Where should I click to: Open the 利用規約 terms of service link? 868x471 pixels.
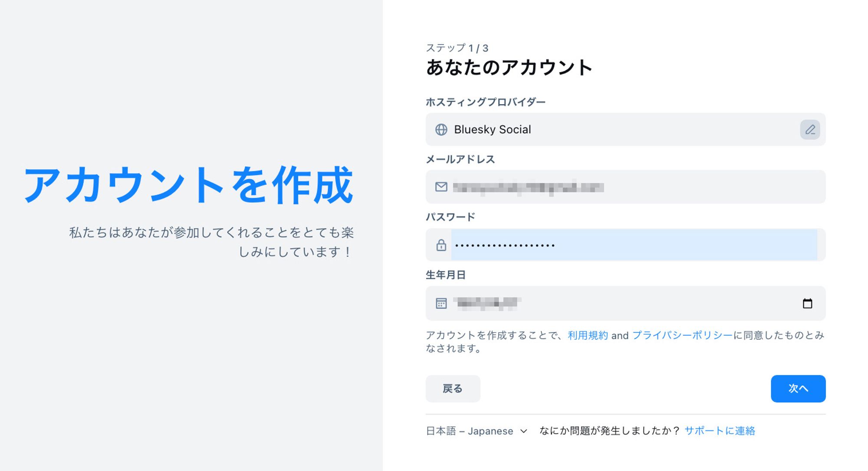point(588,335)
